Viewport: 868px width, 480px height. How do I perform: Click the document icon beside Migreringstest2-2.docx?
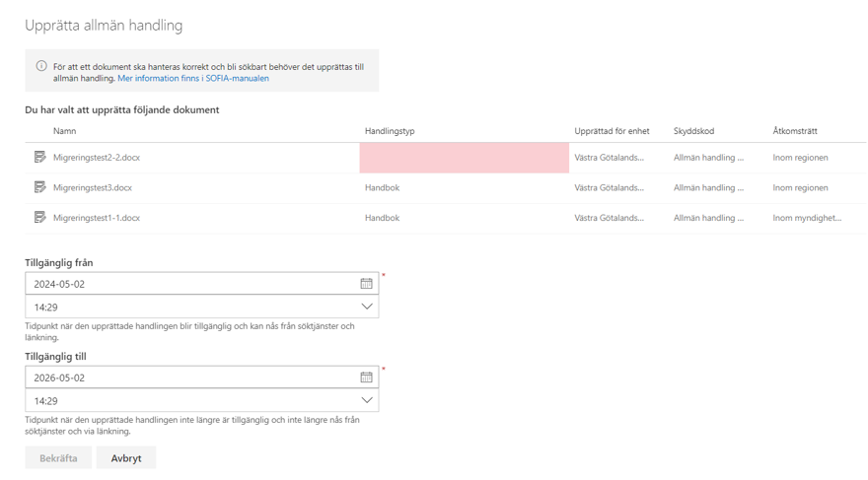pos(39,158)
